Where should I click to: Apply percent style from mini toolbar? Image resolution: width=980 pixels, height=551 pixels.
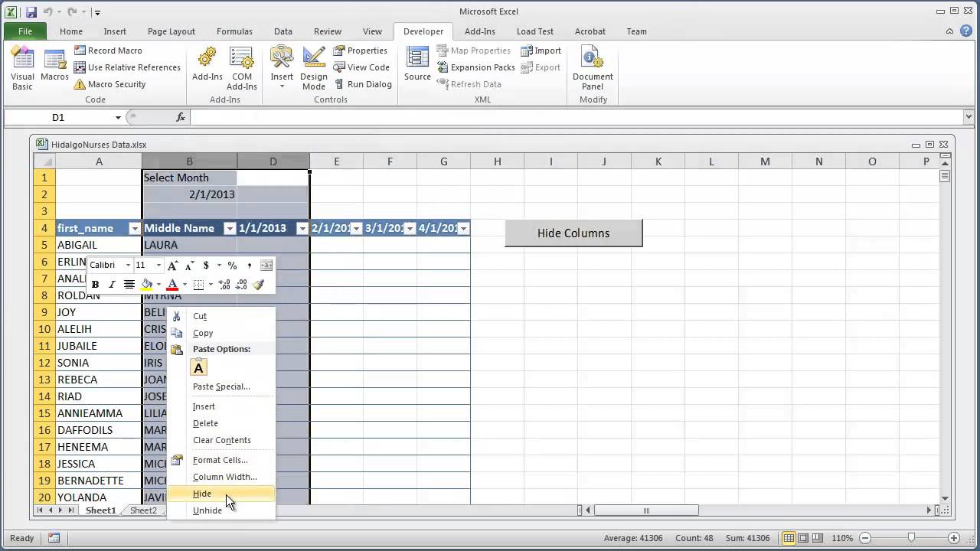point(232,266)
